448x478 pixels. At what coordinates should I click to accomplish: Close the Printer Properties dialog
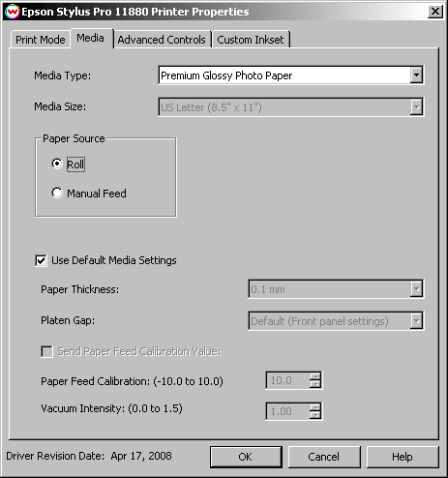click(x=435, y=12)
